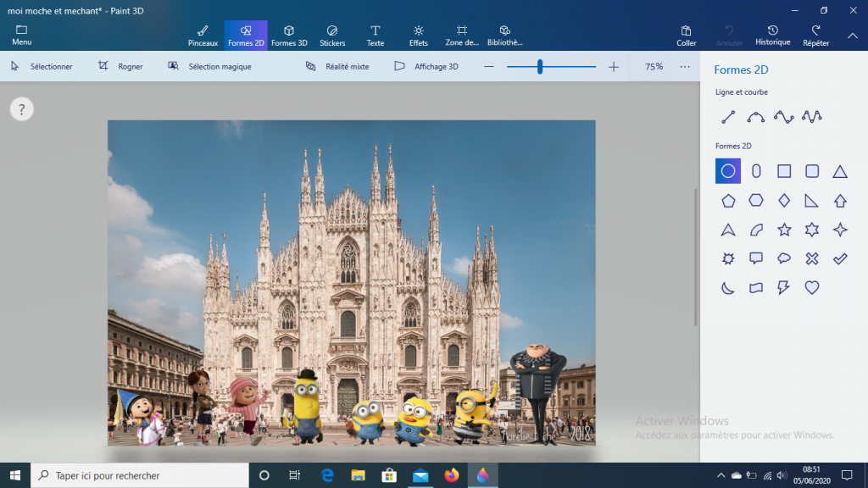Screen dimensions: 868x488
Task: Switch to the Pinceaux tab
Action: pos(203,35)
